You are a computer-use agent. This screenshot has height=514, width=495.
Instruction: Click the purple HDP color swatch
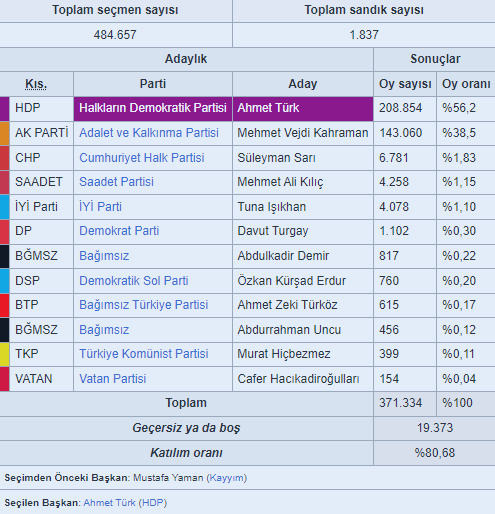4,109
